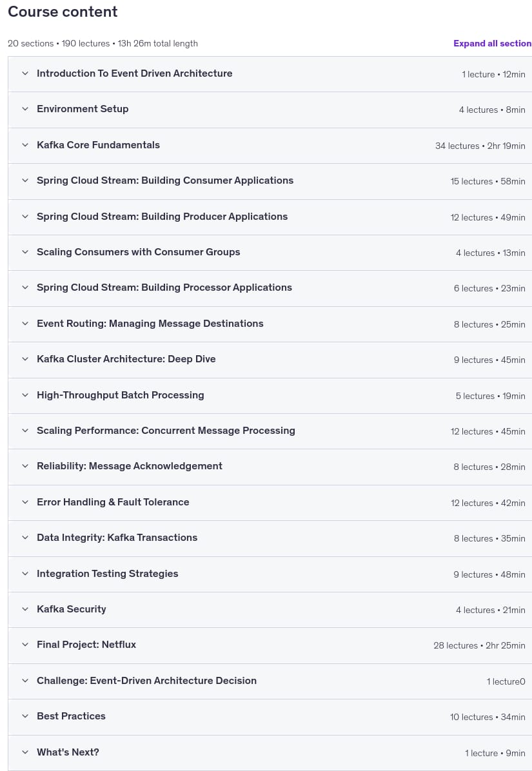This screenshot has width=532, height=771.
Task: Expand Spring Cloud Stream: Building Producer Applications
Action: click(270, 217)
